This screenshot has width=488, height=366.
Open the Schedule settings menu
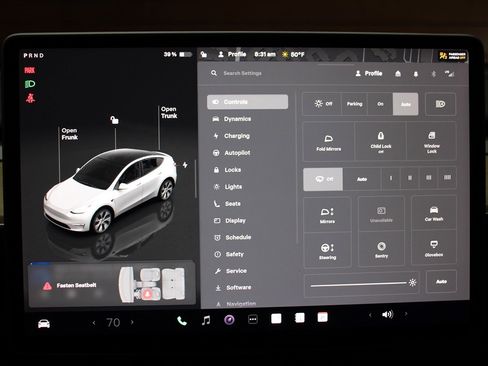[233, 237]
